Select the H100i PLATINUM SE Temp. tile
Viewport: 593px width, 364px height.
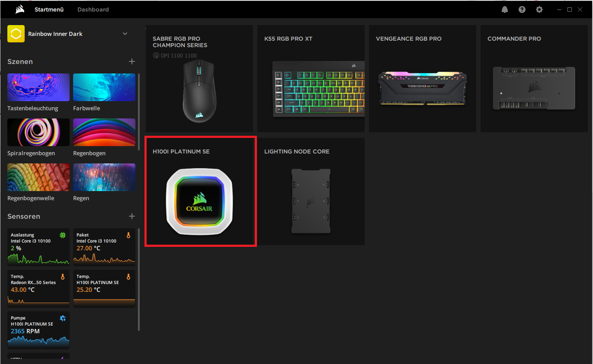click(x=104, y=288)
